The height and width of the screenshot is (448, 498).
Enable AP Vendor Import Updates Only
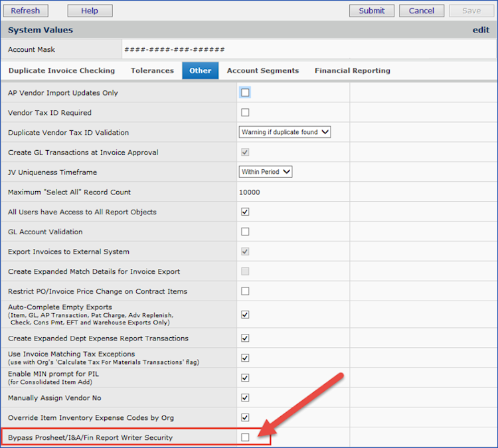click(x=245, y=93)
